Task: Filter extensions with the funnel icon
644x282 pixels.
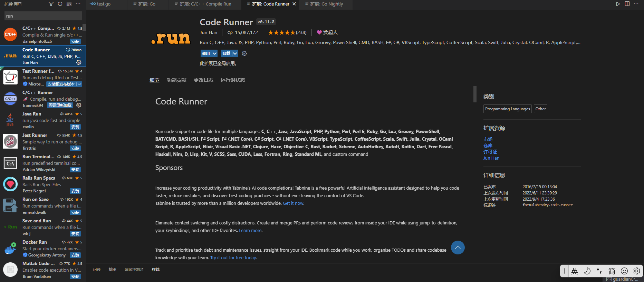Action: (51, 4)
